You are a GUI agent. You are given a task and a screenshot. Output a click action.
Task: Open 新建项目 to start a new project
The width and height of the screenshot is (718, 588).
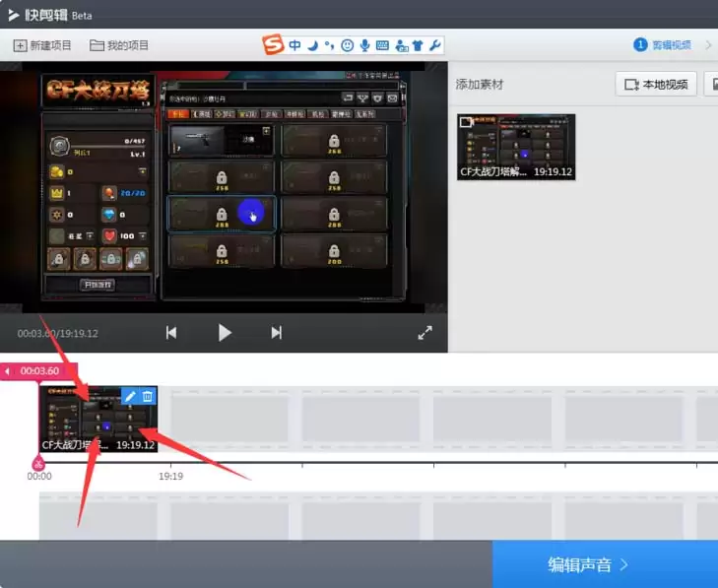(x=42, y=45)
